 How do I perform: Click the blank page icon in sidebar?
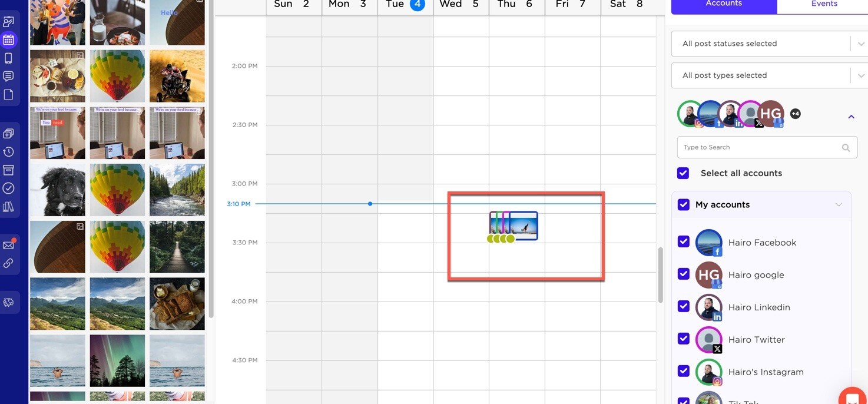click(8, 95)
